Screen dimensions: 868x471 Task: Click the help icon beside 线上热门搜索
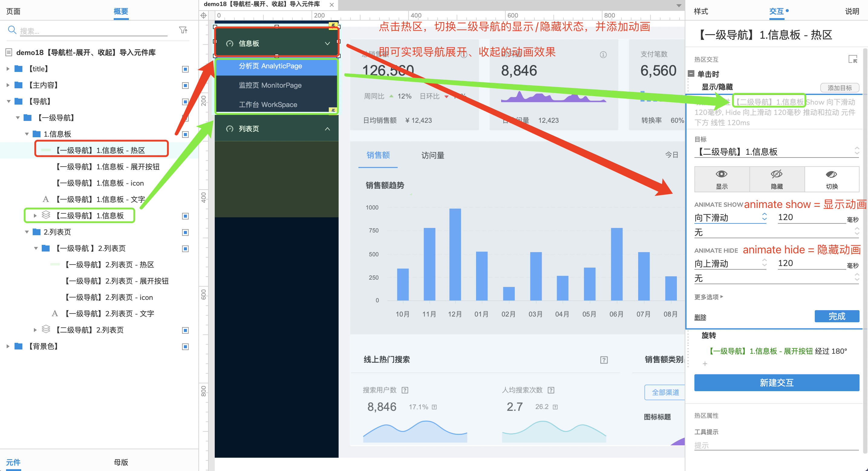tap(604, 360)
